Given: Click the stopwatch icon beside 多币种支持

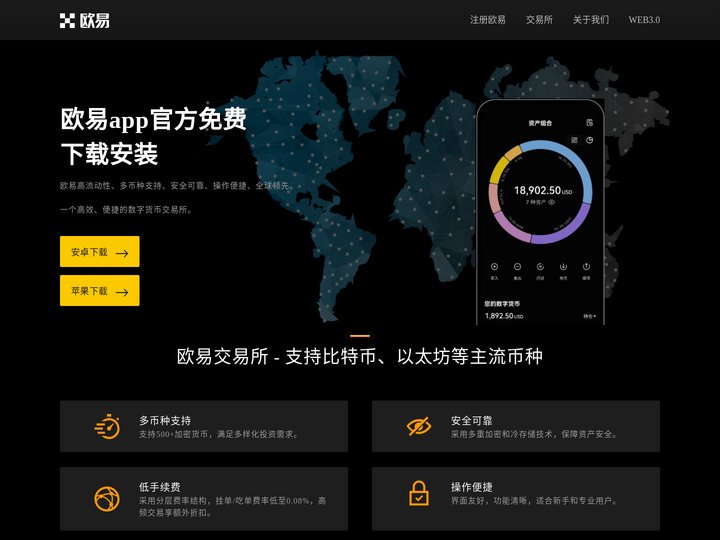Looking at the screenshot, I should click(107, 426).
